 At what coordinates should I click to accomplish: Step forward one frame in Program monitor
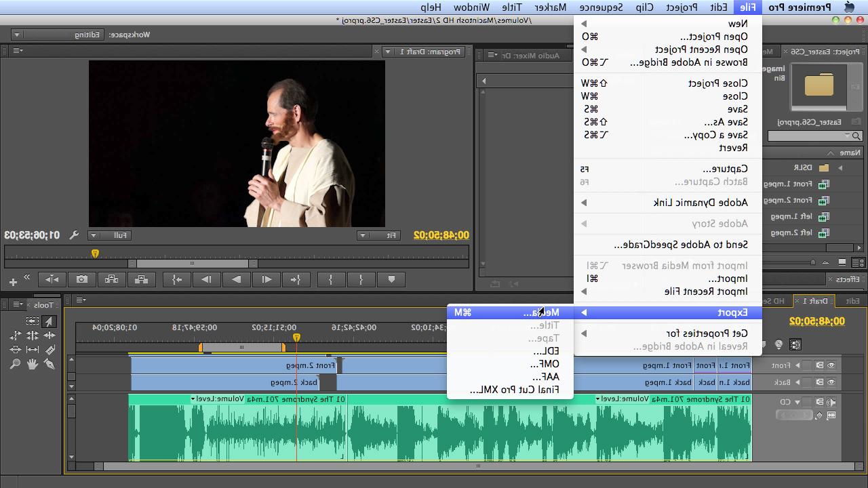(207, 279)
